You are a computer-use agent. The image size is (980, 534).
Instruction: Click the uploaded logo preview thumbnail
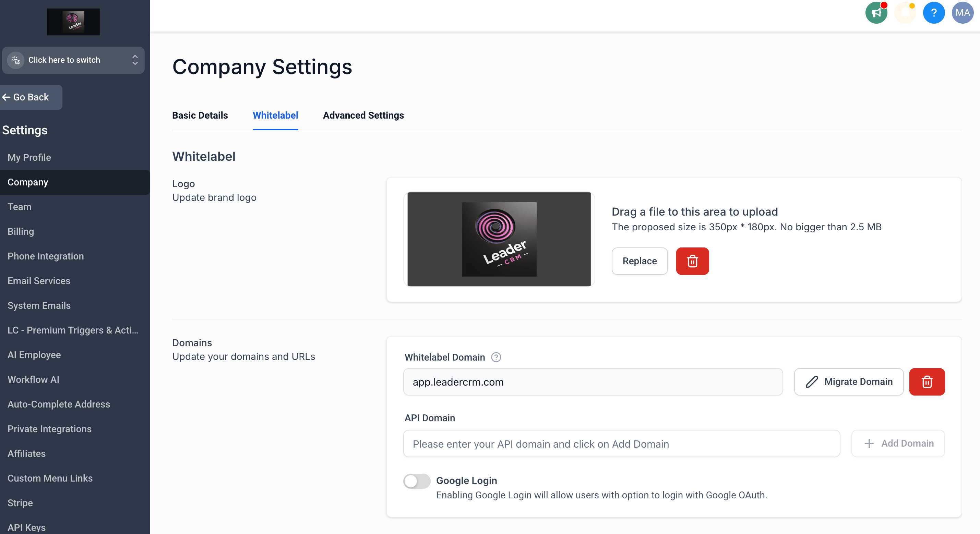point(499,239)
